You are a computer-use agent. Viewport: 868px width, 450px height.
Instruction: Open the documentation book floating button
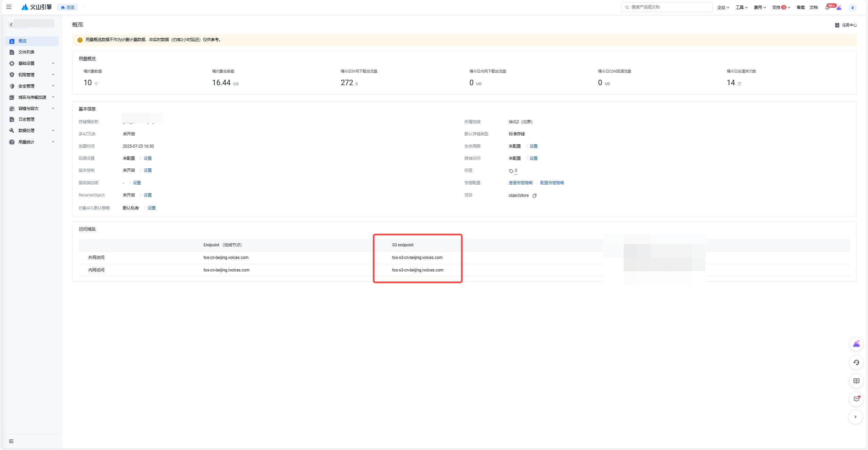(856, 381)
